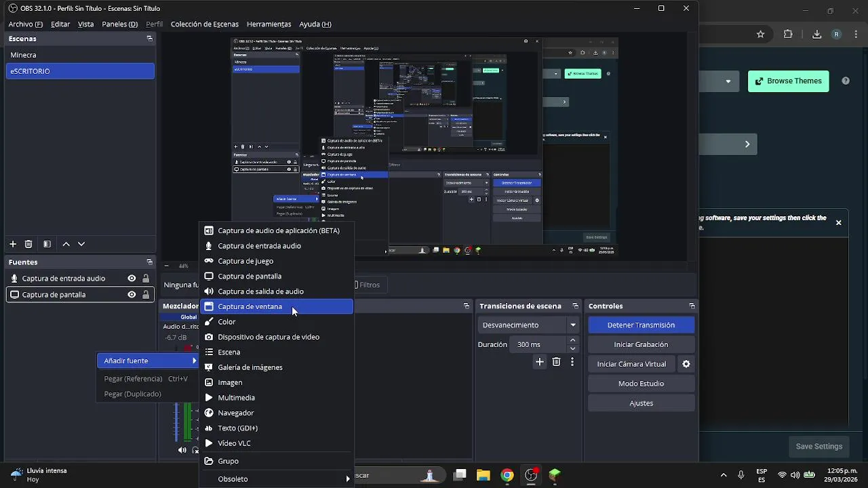Open the Desvanecimiento transition dropdown
Viewport: 868px width, 488px height.
pyautogui.click(x=530, y=325)
